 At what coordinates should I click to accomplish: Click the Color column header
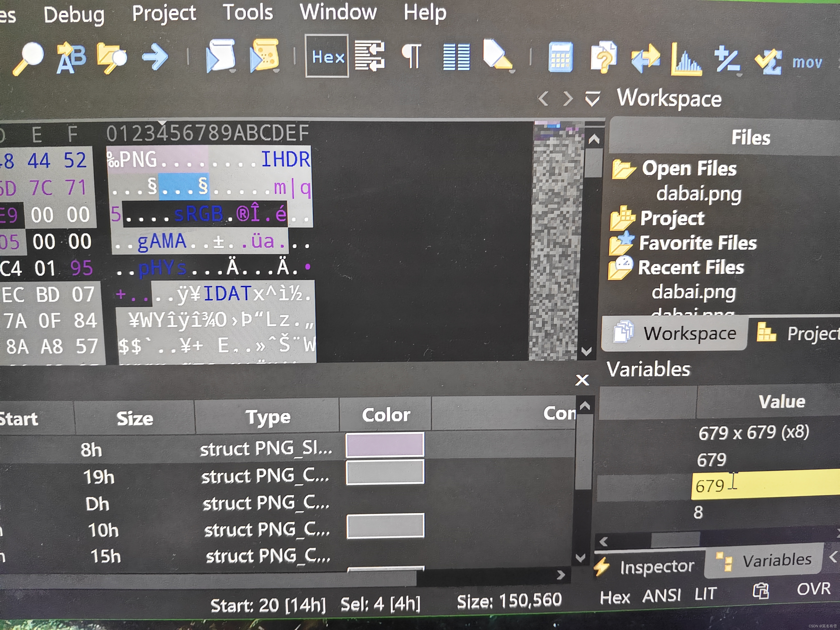[x=385, y=415]
